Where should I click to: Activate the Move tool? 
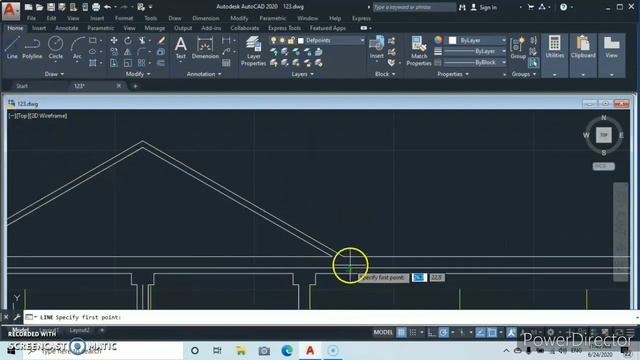(x=114, y=40)
